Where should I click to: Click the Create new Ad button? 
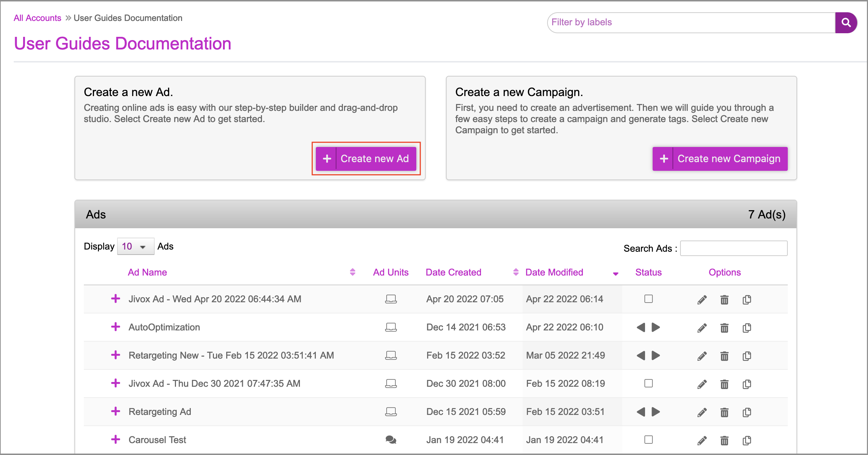click(x=366, y=159)
